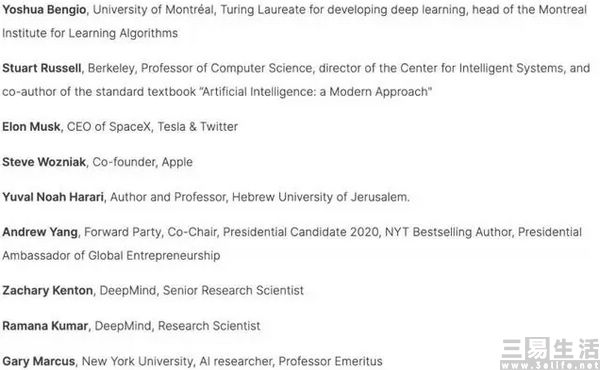Click "Hebrew University of Jerusalem" text
Screen dimensions: 600x370
319,197
